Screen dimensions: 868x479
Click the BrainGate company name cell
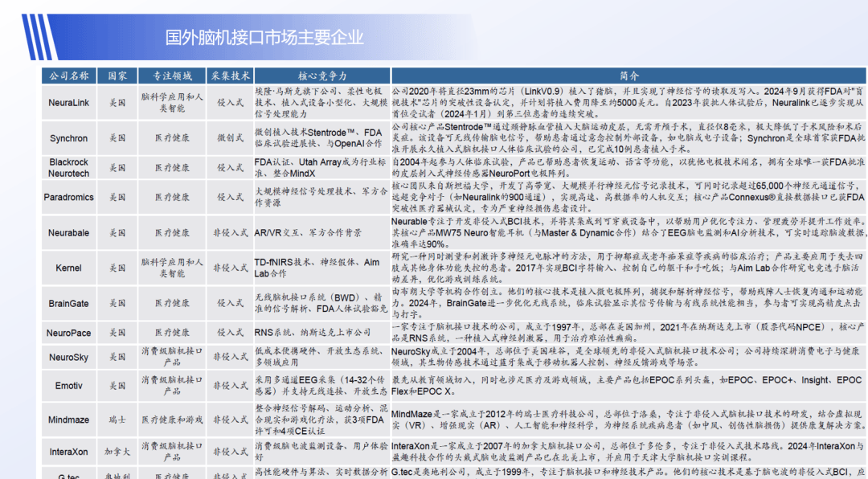click(68, 304)
